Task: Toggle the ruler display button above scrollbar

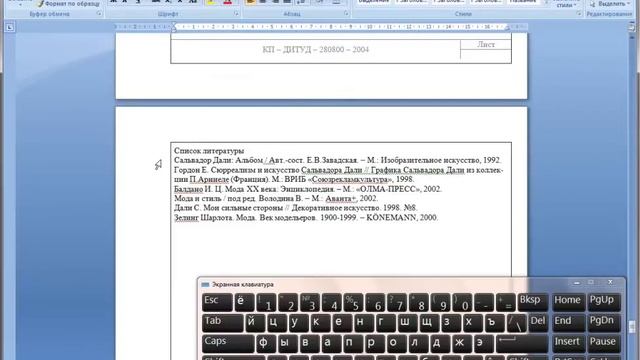Action: point(632,27)
